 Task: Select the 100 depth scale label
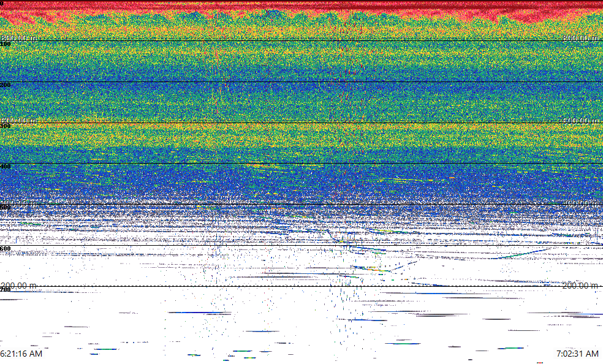tap(6, 44)
